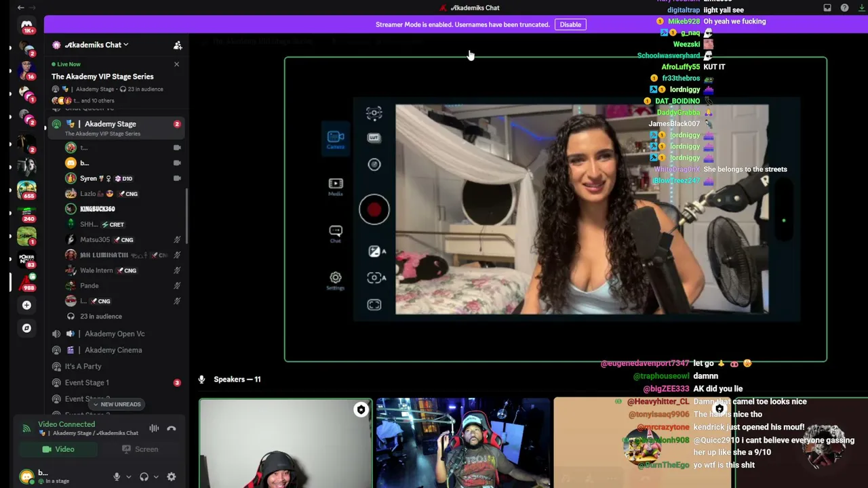Click The Akademy VIP Stage Series title

click(x=102, y=77)
